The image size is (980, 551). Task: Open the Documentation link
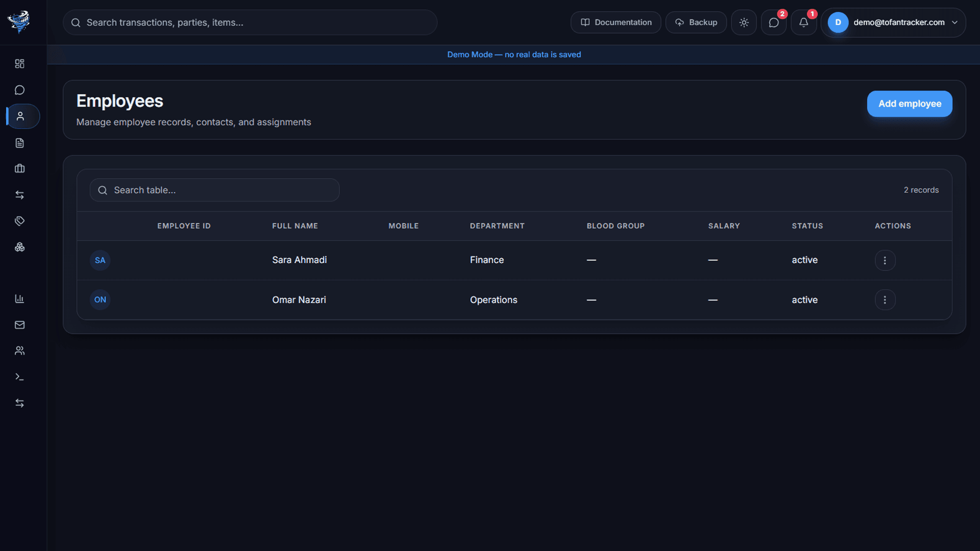tap(616, 22)
